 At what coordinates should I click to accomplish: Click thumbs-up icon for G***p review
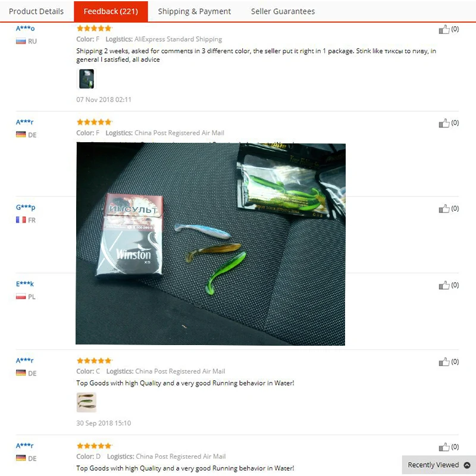pos(444,209)
